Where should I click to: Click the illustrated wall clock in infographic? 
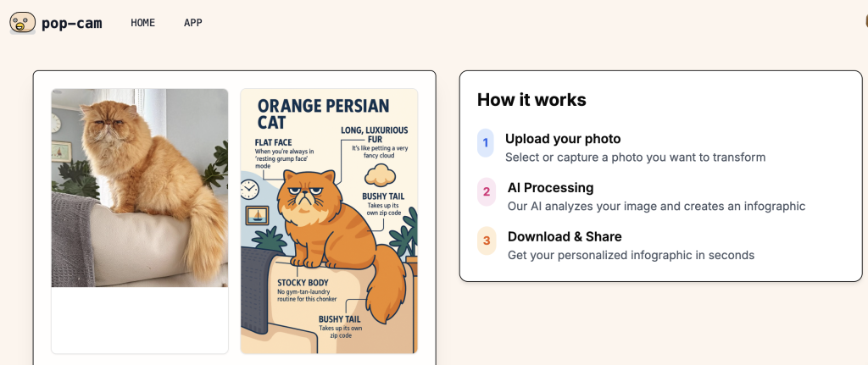point(250,190)
